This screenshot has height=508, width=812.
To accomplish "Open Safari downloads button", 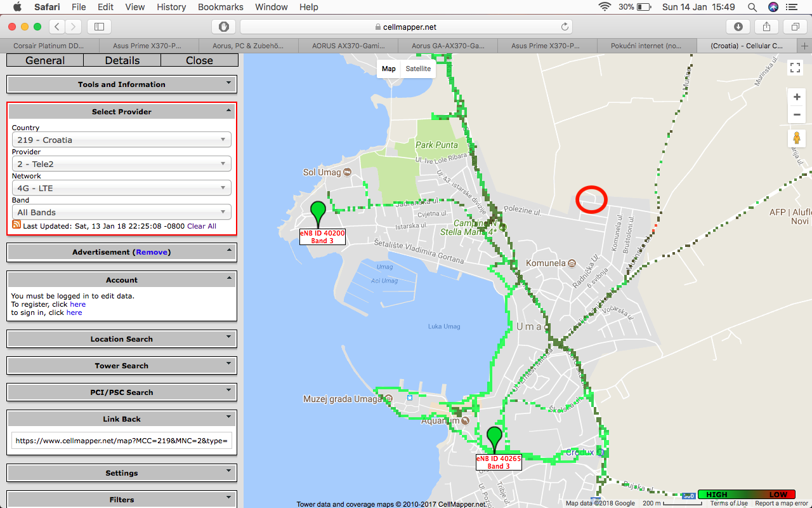I will coord(738,27).
